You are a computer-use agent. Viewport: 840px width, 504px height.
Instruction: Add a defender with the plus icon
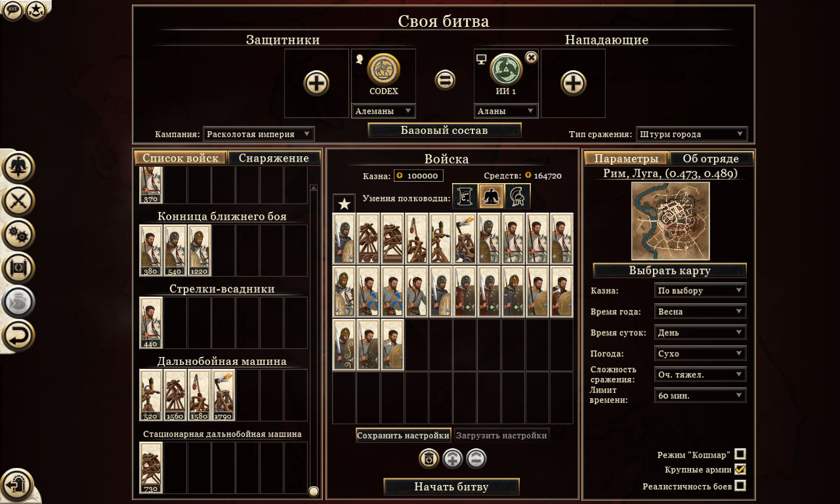316,83
